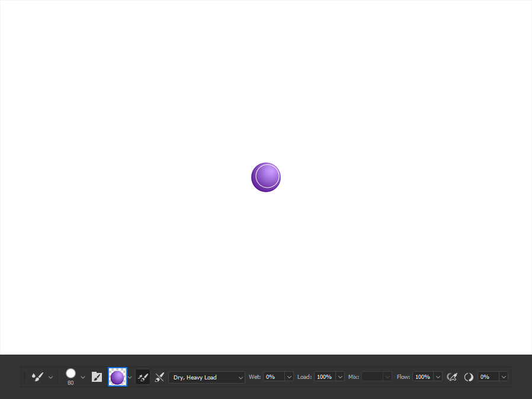Click the current brush load purple swatch
This screenshot has width=532, height=399.
click(x=117, y=377)
